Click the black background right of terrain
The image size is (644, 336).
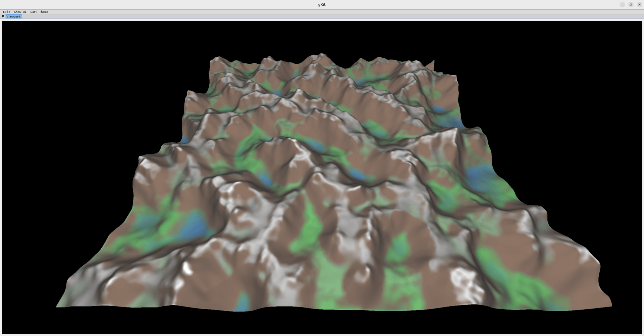(x=570, y=134)
